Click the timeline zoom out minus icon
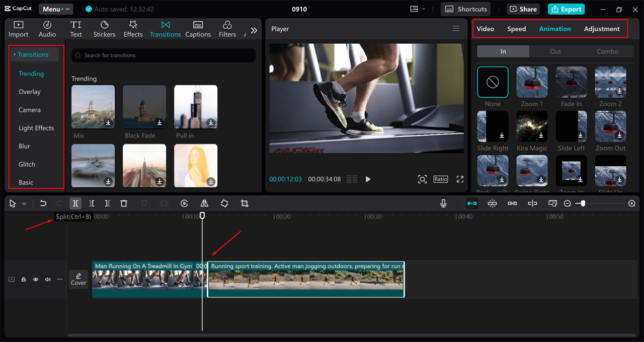The width and height of the screenshot is (644, 342). pos(568,203)
